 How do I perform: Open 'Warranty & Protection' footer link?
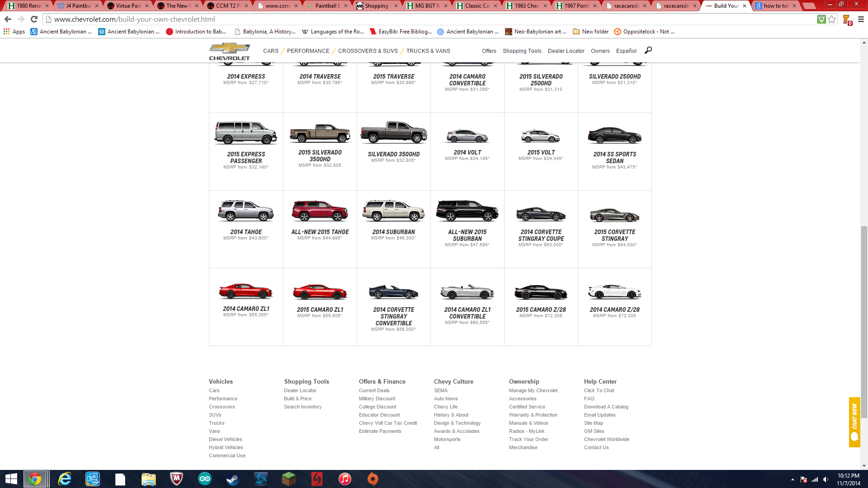pos(533,415)
